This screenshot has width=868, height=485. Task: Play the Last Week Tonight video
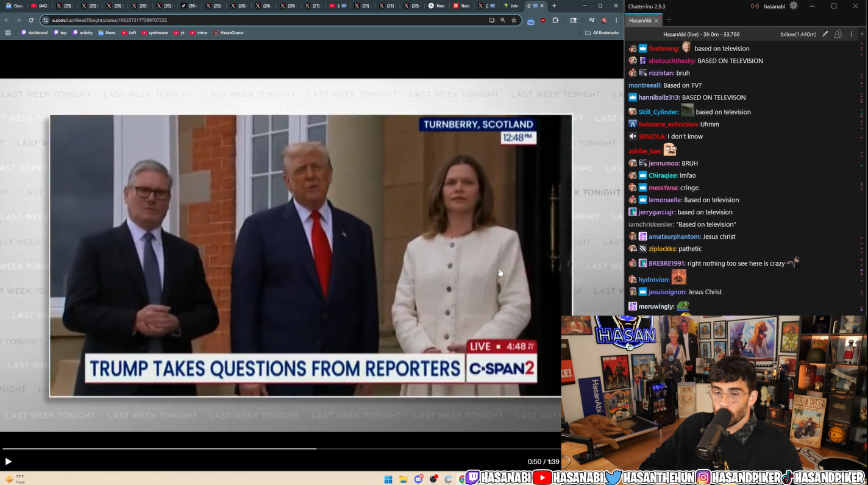click(x=8, y=462)
